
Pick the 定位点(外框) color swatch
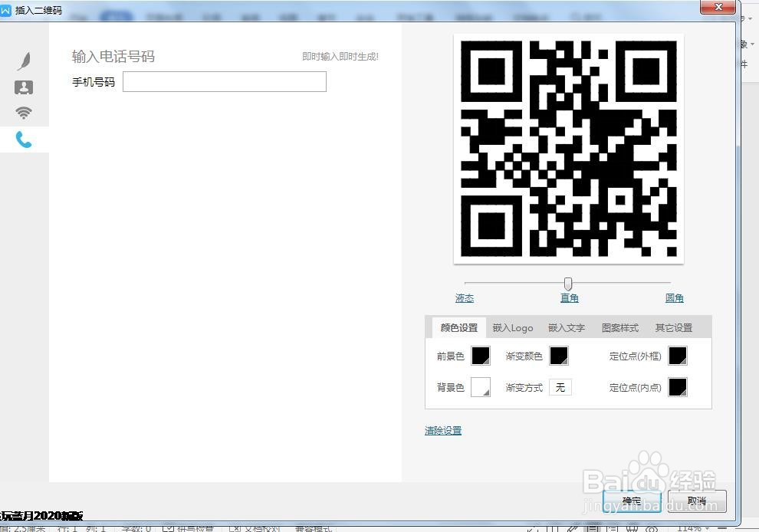coord(678,356)
